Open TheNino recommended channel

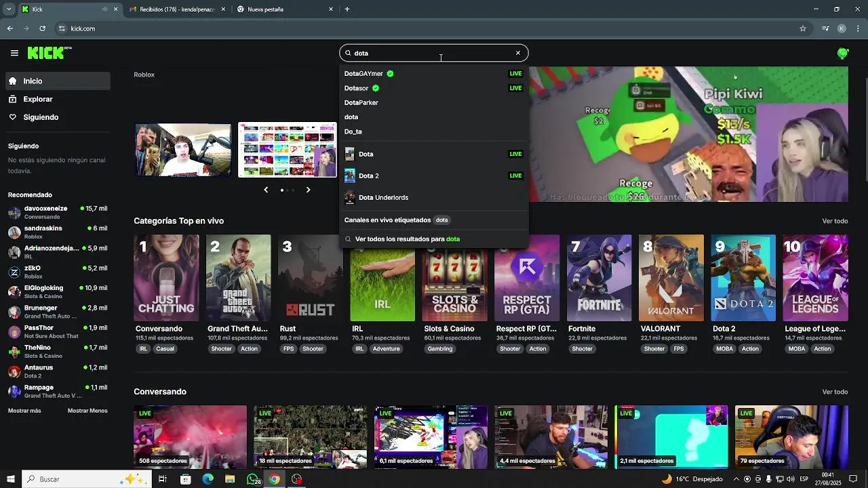(x=58, y=351)
